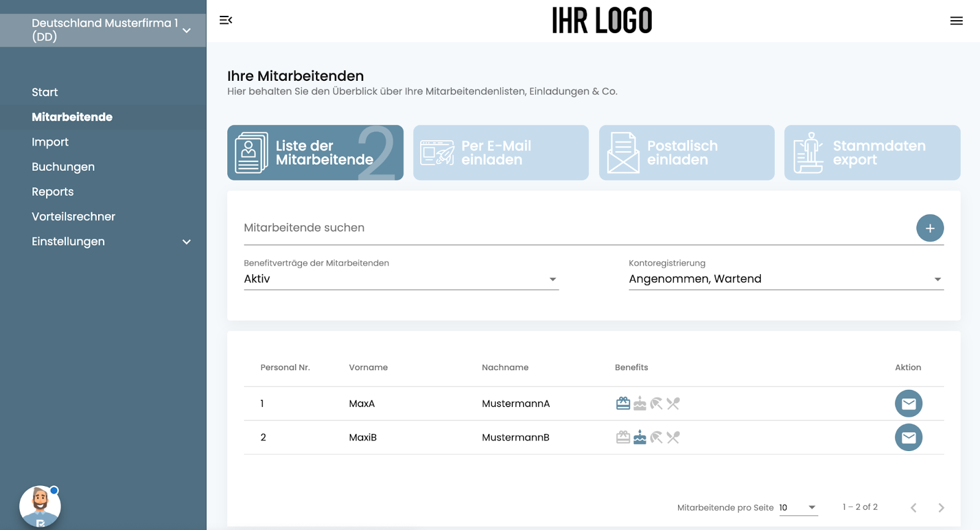The image size is (980, 530).
Task: Select the MustermannA last name cell
Action: pyautogui.click(x=516, y=403)
